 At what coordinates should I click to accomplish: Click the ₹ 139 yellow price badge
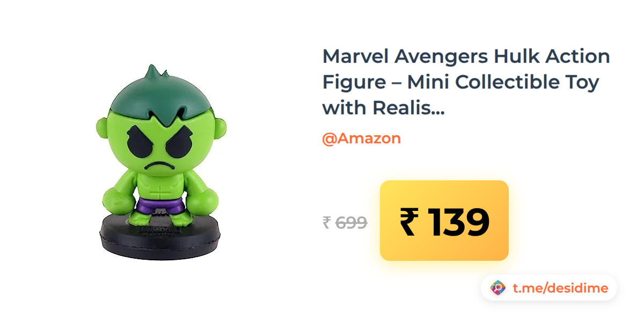click(444, 221)
